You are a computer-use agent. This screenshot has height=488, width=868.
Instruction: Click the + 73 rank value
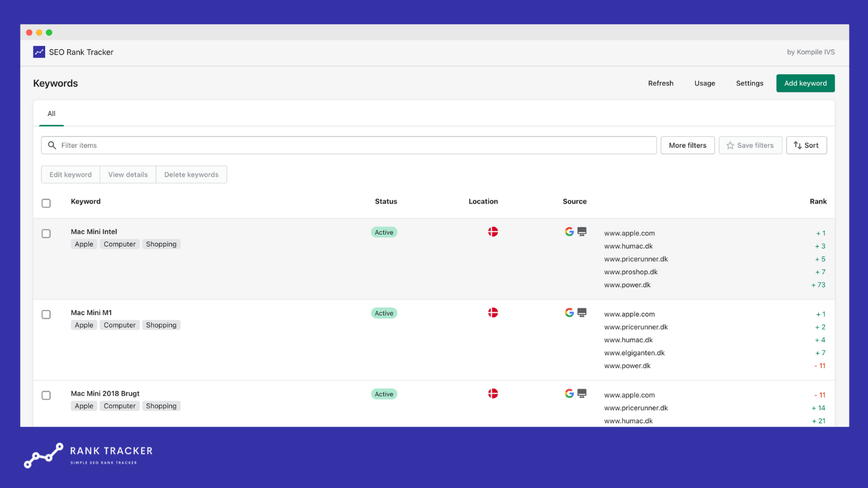pos(818,285)
